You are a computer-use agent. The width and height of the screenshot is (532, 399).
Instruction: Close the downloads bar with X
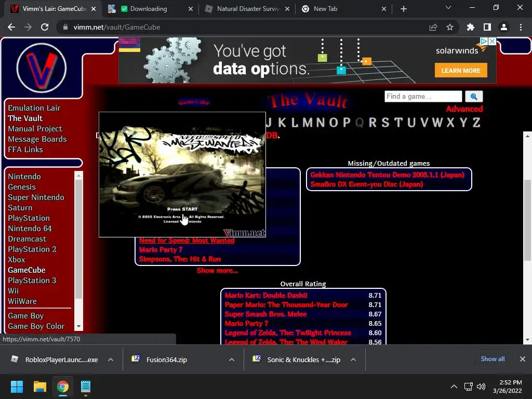coord(523,359)
